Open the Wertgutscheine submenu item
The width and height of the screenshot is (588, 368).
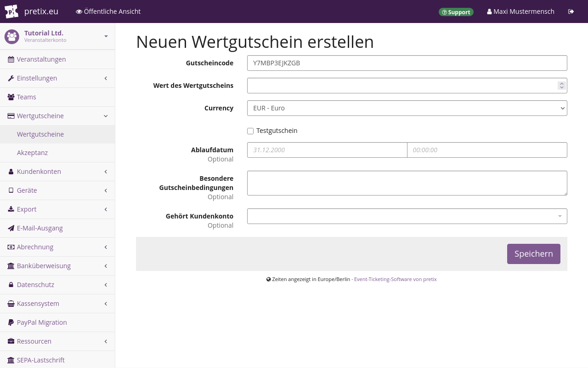[57, 134]
